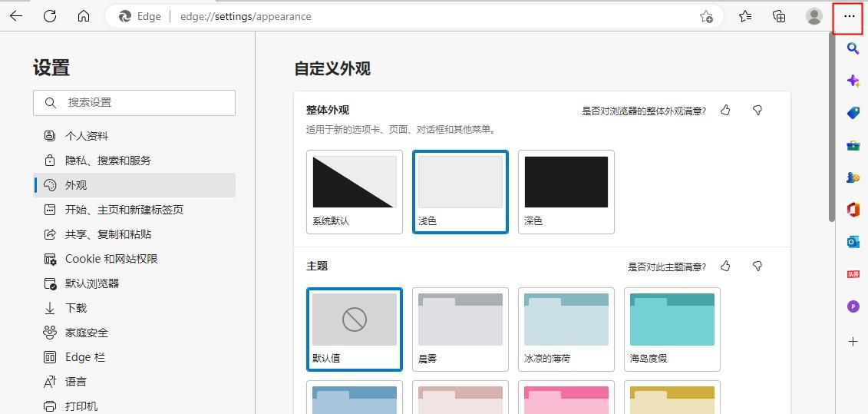Viewport: 868px width, 414px height.
Task: Choose the 海岛度假 theme swatch
Action: coord(672,329)
